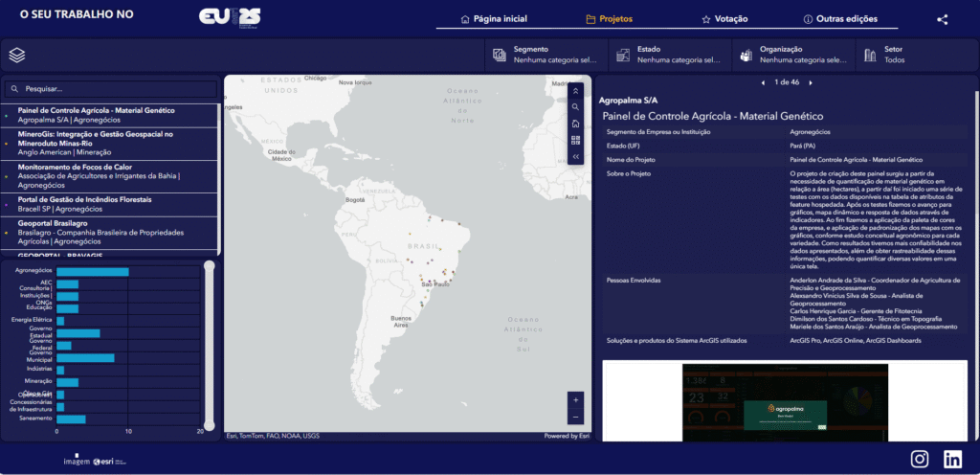Click the map search magnifier tool

pyautogui.click(x=575, y=107)
